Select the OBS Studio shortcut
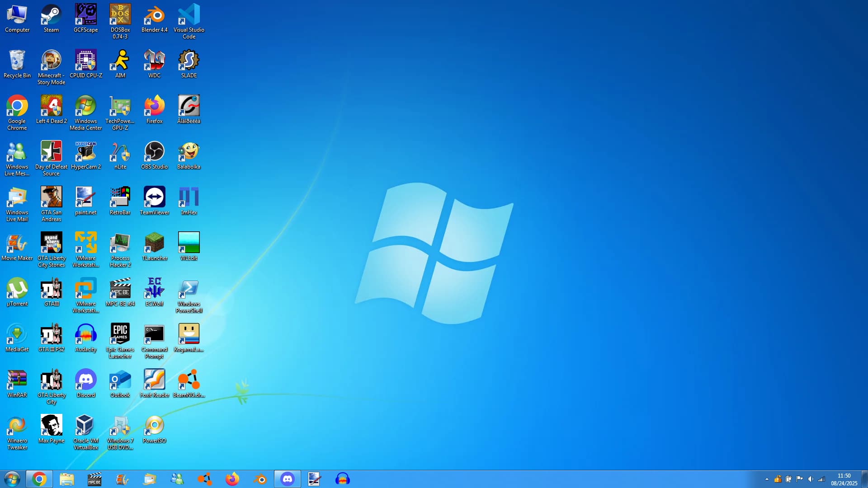The width and height of the screenshot is (868, 488). click(154, 152)
